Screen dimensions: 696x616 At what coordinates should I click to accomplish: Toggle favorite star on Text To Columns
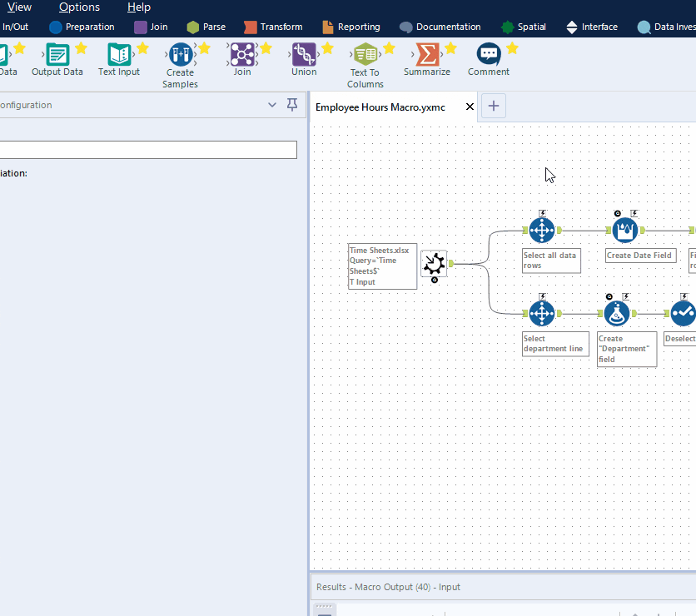point(390,48)
